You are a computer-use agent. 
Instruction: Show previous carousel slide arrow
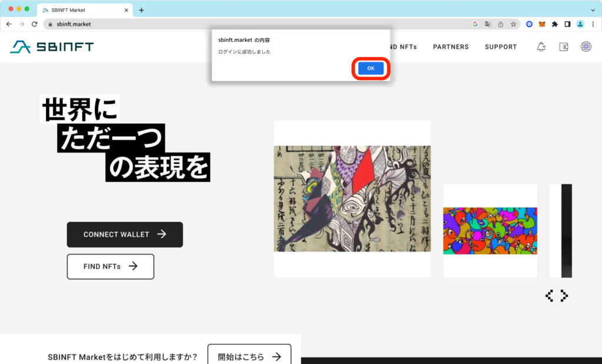click(x=550, y=296)
